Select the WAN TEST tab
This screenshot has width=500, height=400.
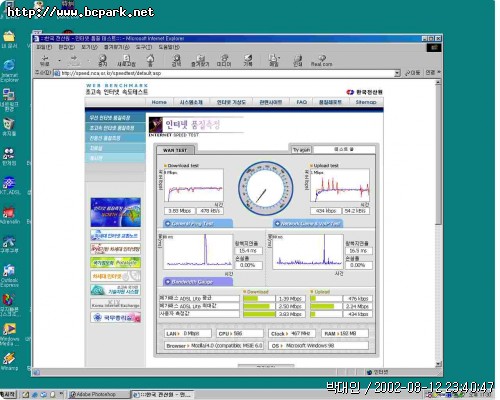click(175, 150)
